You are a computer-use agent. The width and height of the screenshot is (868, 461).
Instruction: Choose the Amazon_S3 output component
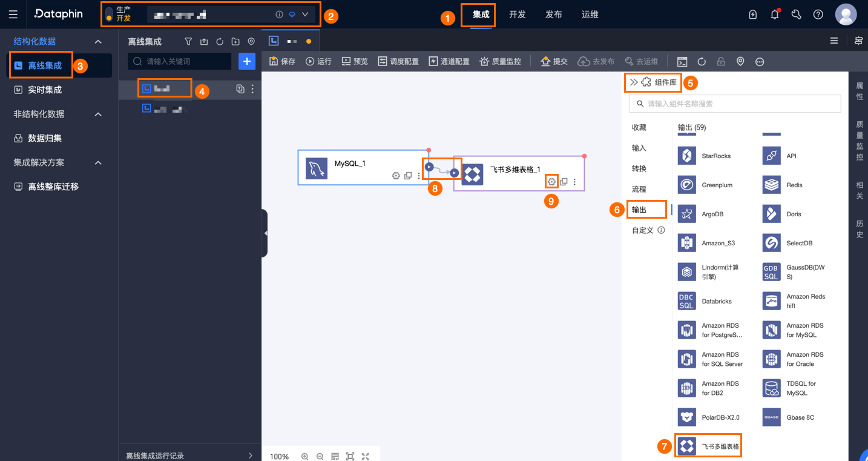coord(707,243)
